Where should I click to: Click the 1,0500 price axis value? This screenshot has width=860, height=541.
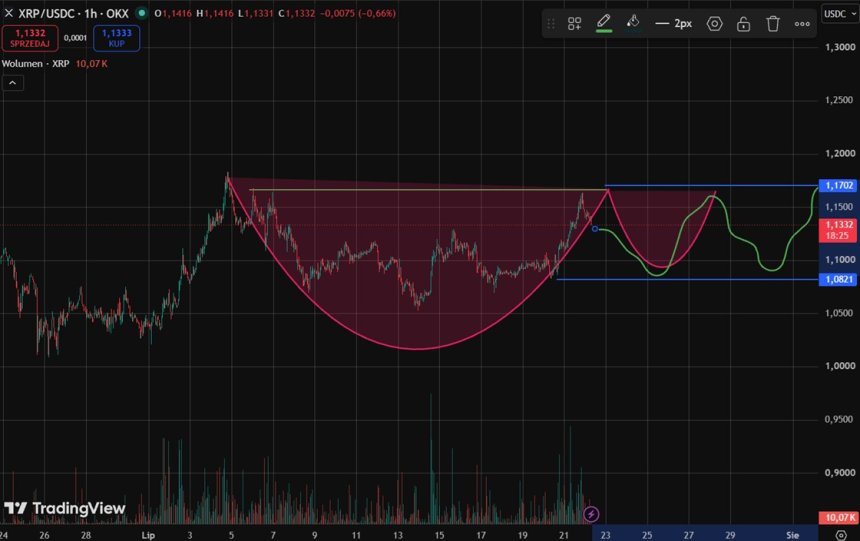click(840, 313)
